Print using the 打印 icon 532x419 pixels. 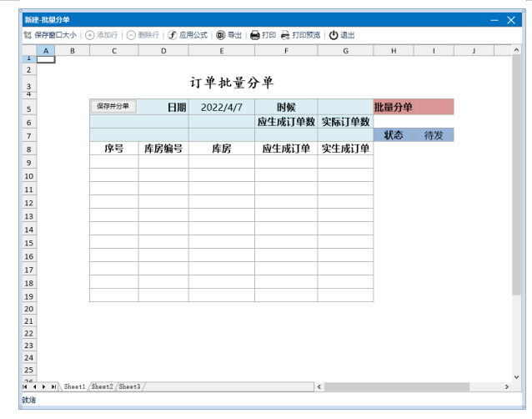pos(255,35)
